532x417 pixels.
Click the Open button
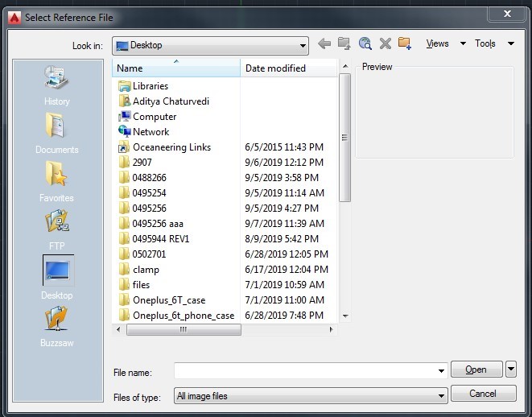[x=476, y=370]
